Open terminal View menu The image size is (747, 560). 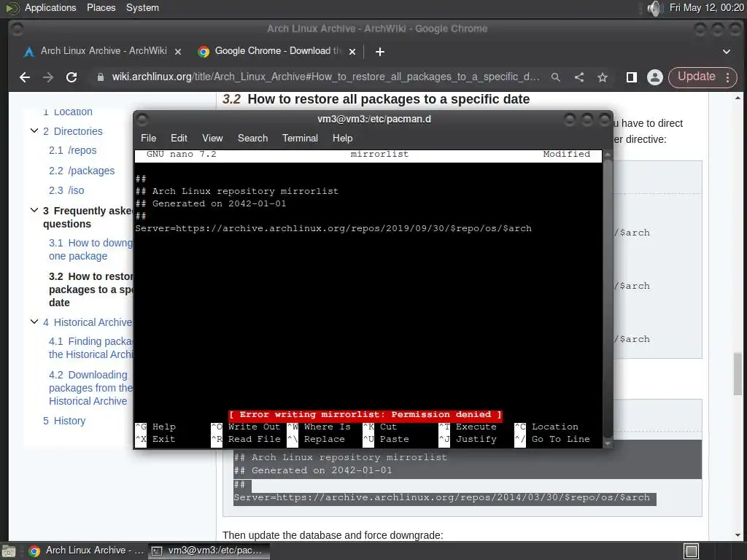[212, 138]
